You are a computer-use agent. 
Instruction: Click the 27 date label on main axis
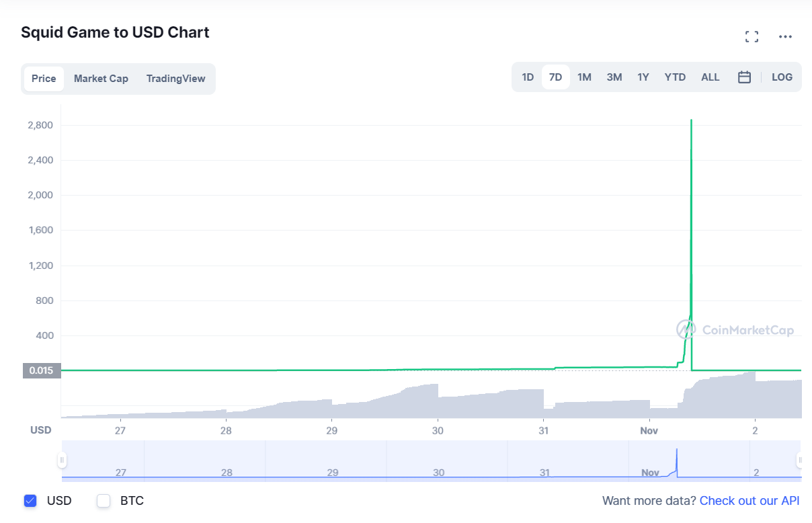coord(120,430)
